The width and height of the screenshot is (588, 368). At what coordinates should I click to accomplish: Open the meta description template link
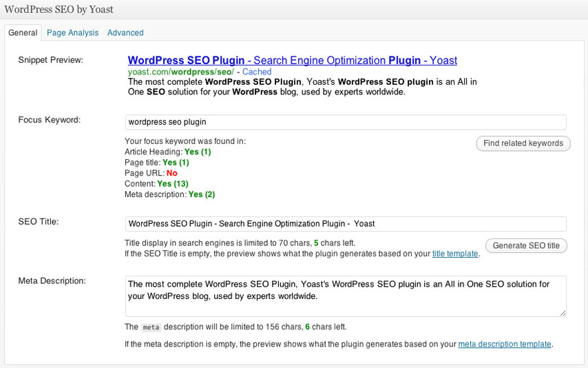click(x=504, y=344)
